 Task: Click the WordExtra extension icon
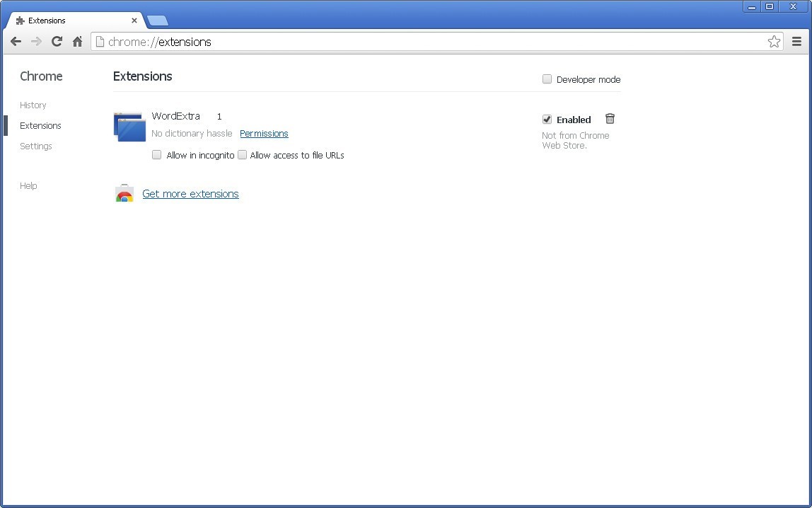click(129, 126)
